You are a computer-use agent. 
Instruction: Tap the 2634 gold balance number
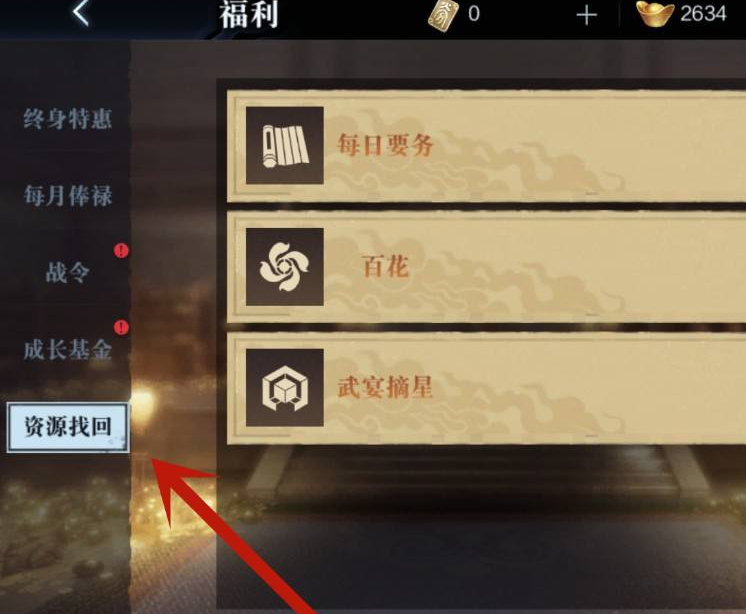click(703, 14)
